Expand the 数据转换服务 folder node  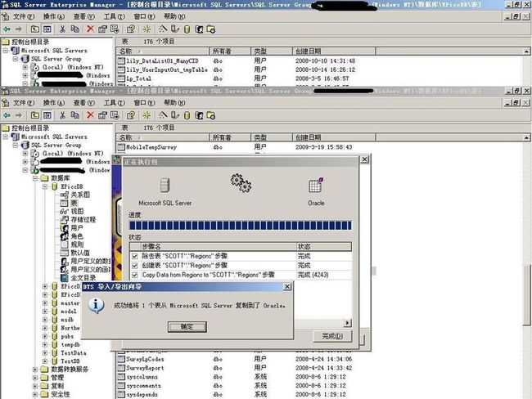point(35,370)
